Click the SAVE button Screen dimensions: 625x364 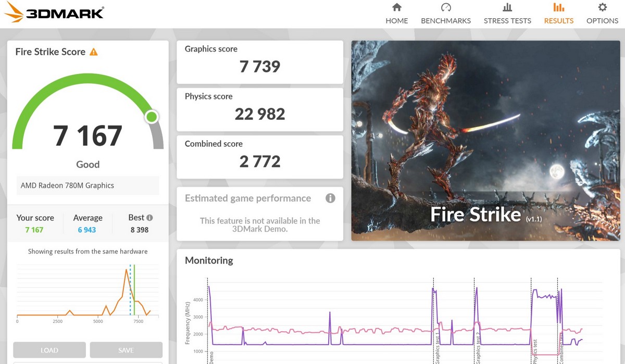point(126,350)
